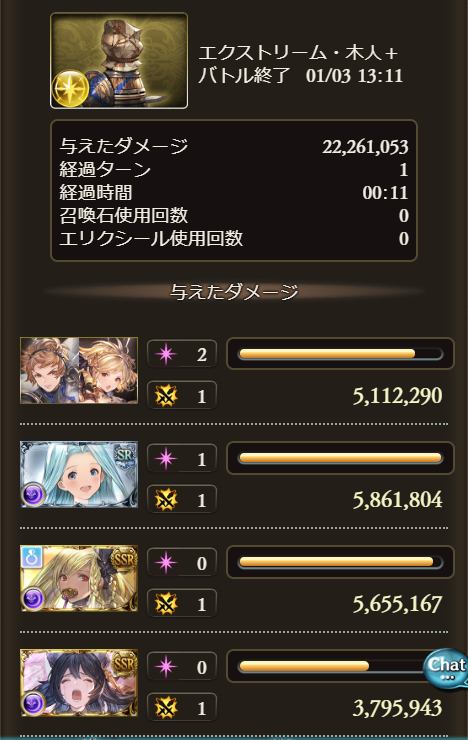Screen dimensions: 468x740
Task: Click the charge attack icon beside 5,655,167
Action: (166, 604)
